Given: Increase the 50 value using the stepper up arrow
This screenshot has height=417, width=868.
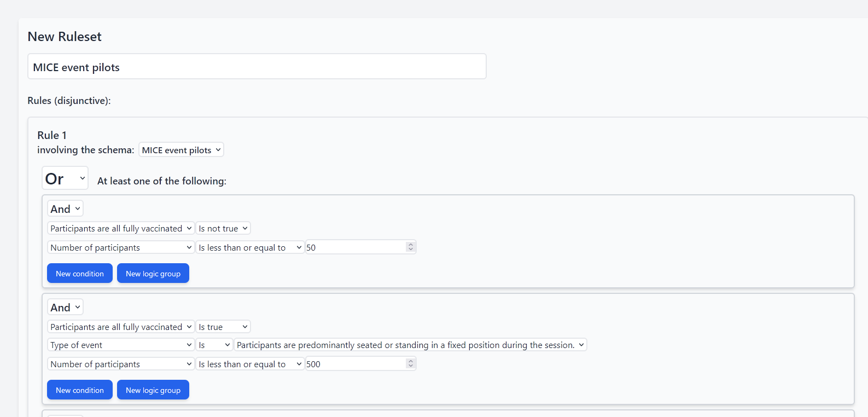Looking at the screenshot, I should pos(411,245).
